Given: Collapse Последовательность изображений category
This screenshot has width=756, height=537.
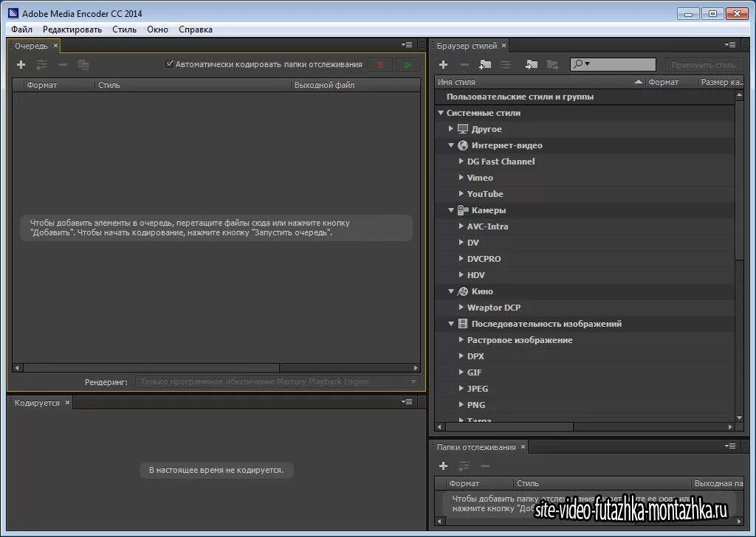Looking at the screenshot, I should pyautogui.click(x=451, y=324).
